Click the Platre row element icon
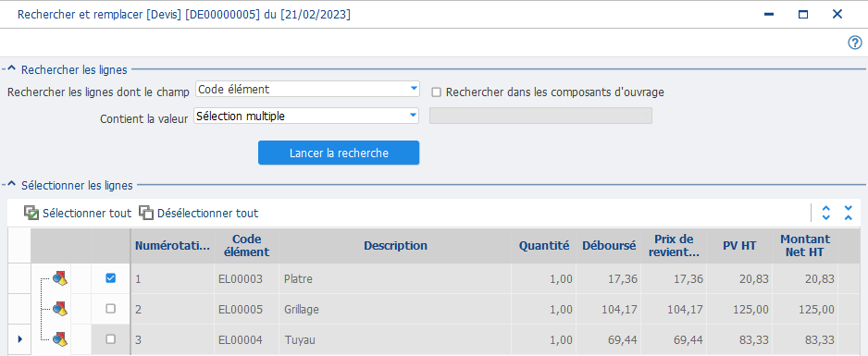The image size is (868, 356). point(60,278)
